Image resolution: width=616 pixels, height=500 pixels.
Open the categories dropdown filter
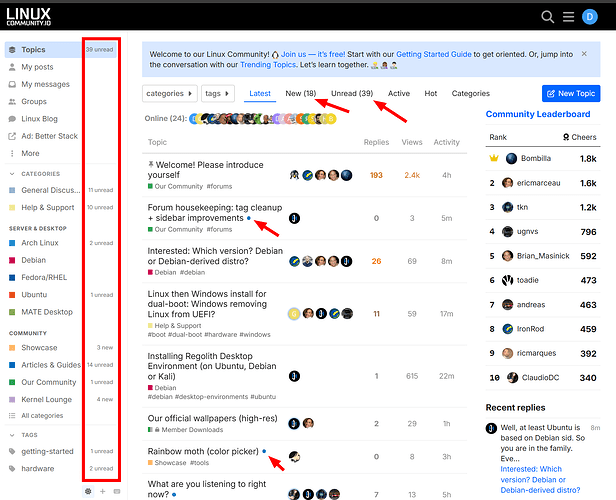coord(169,93)
